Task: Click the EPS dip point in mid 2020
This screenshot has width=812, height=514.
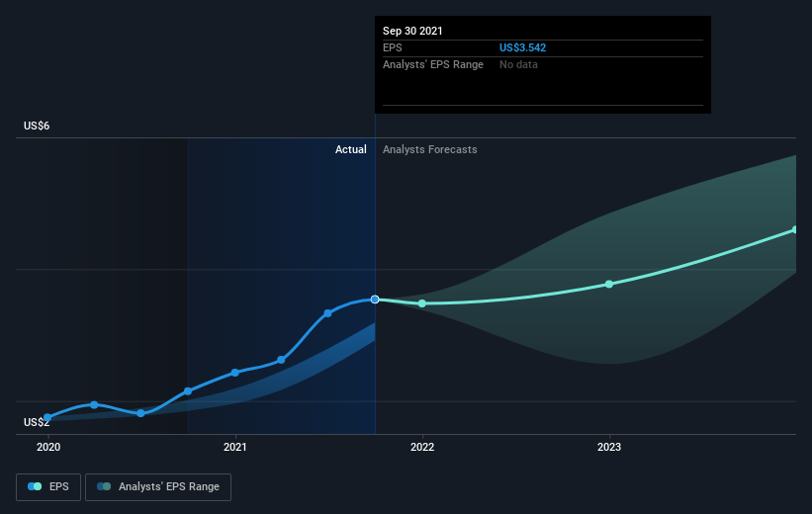Action: pyautogui.click(x=140, y=413)
